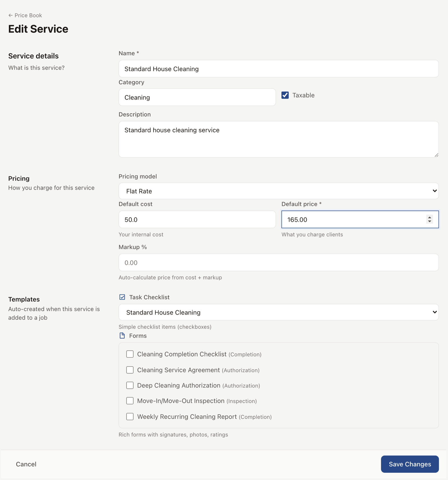Viewport: 448px width, 480px height.
Task: Click the Default cost field
Action: coord(197,219)
